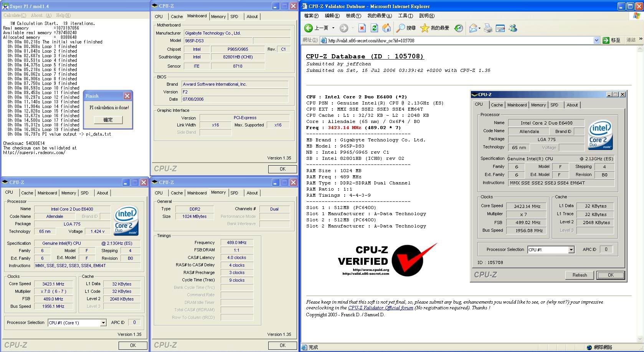Open 檢視(V) menu in Internet Explorer

353,16
